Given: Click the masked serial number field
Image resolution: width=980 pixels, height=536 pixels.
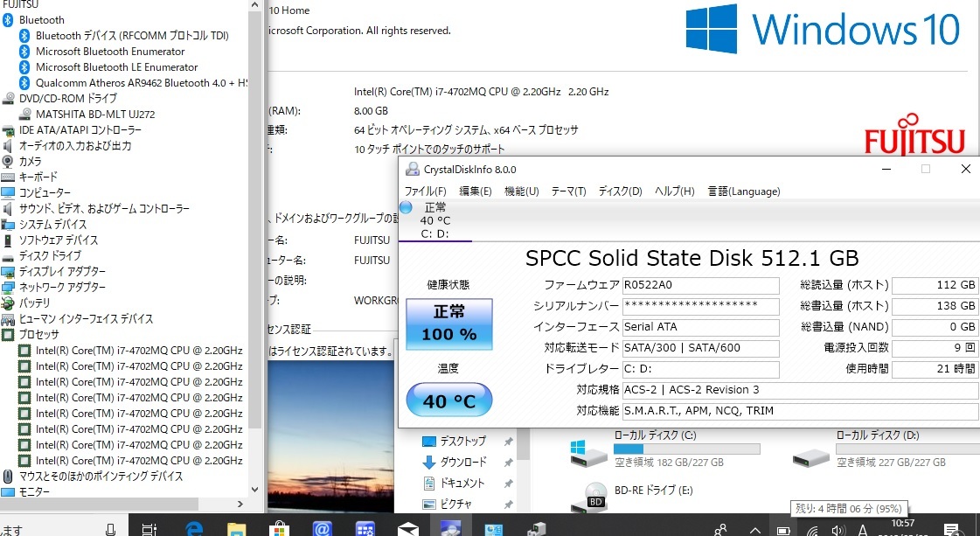Looking at the screenshot, I should (x=701, y=306).
